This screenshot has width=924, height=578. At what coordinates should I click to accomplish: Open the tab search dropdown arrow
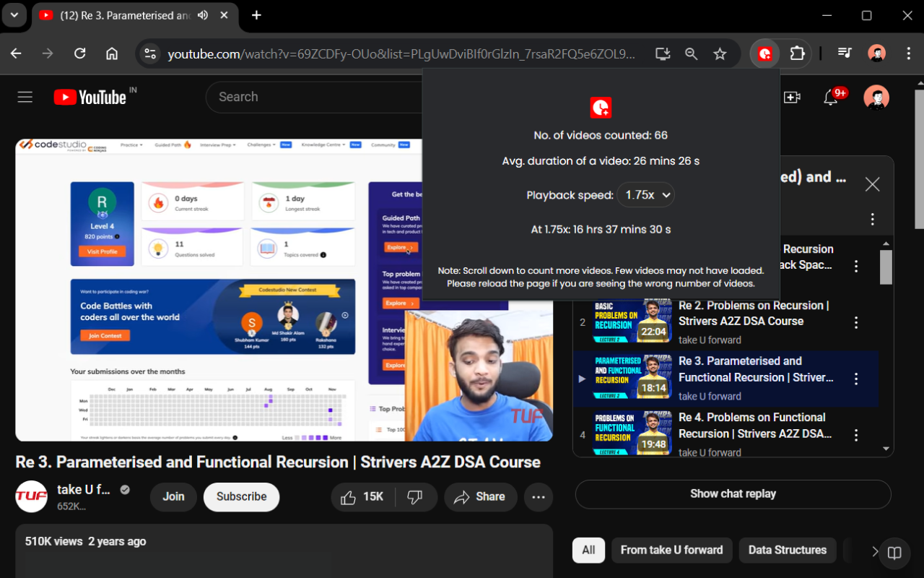14,15
